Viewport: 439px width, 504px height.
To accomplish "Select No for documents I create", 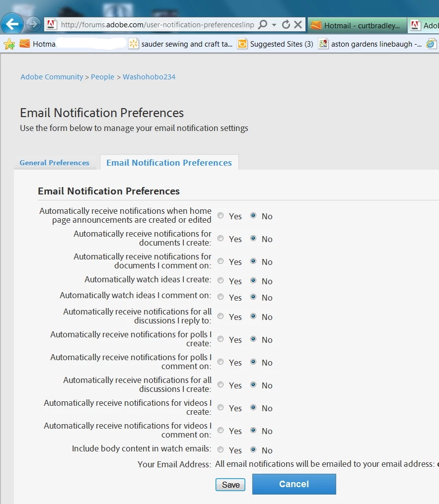I will (x=253, y=238).
